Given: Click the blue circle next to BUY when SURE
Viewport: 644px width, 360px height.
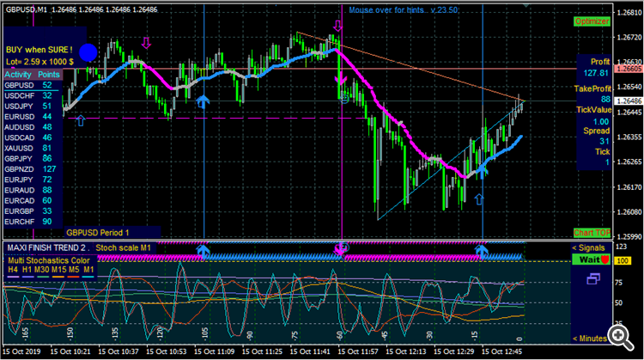Looking at the screenshot, I should [88, 52].
